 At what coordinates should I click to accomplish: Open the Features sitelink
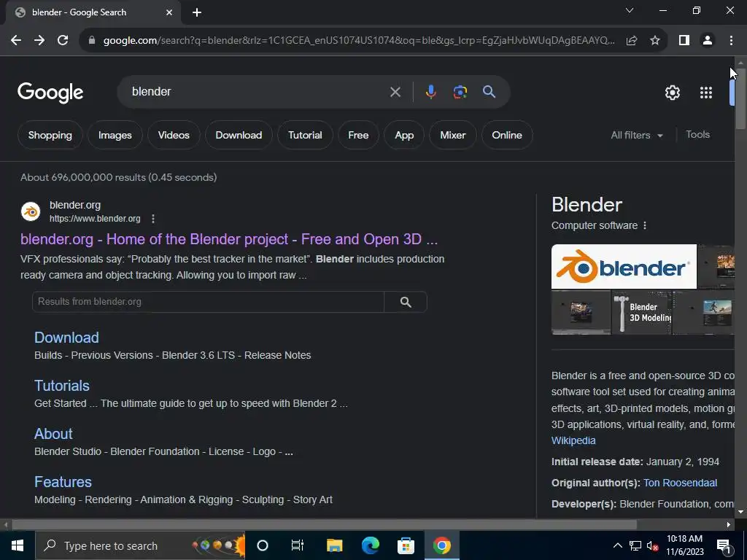[x=63, y=482]
